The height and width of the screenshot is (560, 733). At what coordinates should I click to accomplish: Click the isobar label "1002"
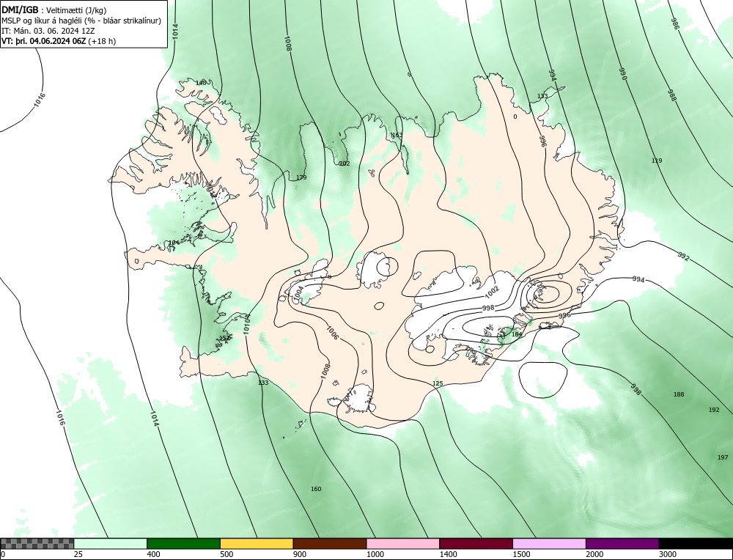492,292
